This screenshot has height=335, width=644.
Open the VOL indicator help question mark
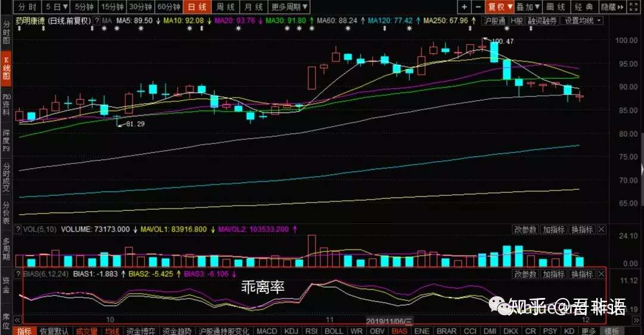18,229
